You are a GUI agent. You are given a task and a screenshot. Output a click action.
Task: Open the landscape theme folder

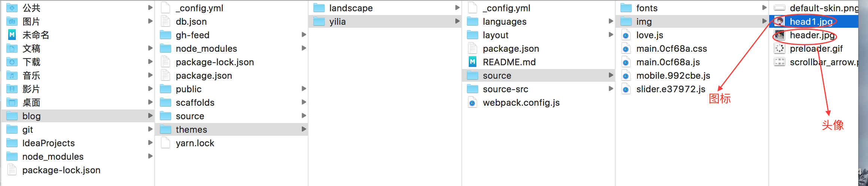tap(350, 8)
